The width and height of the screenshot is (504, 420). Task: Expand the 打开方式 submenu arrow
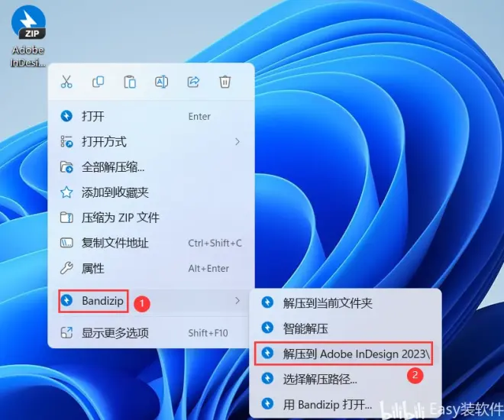point(237,141)
